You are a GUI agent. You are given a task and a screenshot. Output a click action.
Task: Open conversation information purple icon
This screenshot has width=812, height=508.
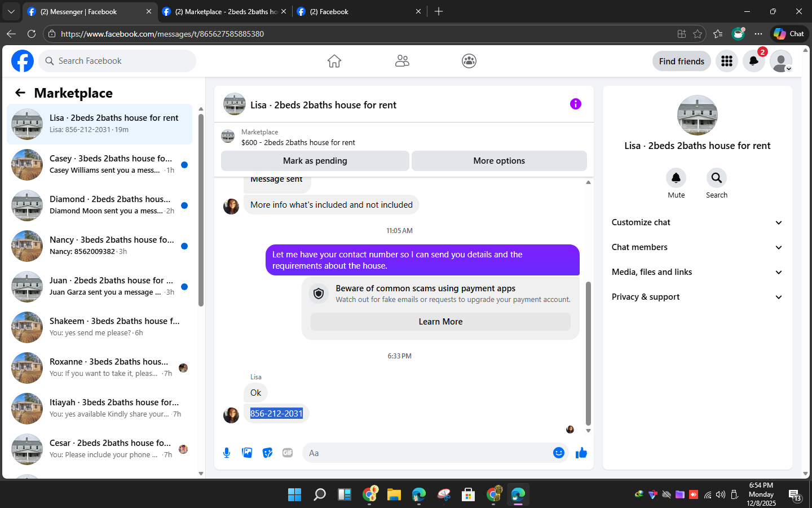[x=576, y=104]
